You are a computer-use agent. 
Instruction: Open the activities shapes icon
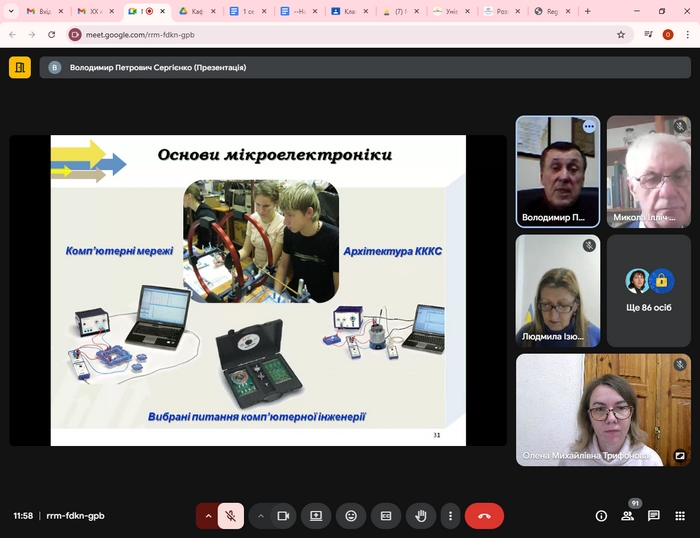click(x=680, y=516)
